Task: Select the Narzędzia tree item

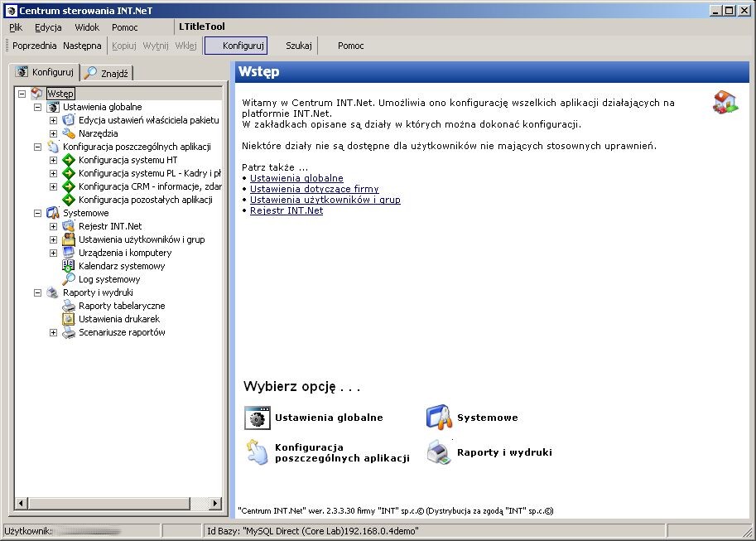Action: 99,133
